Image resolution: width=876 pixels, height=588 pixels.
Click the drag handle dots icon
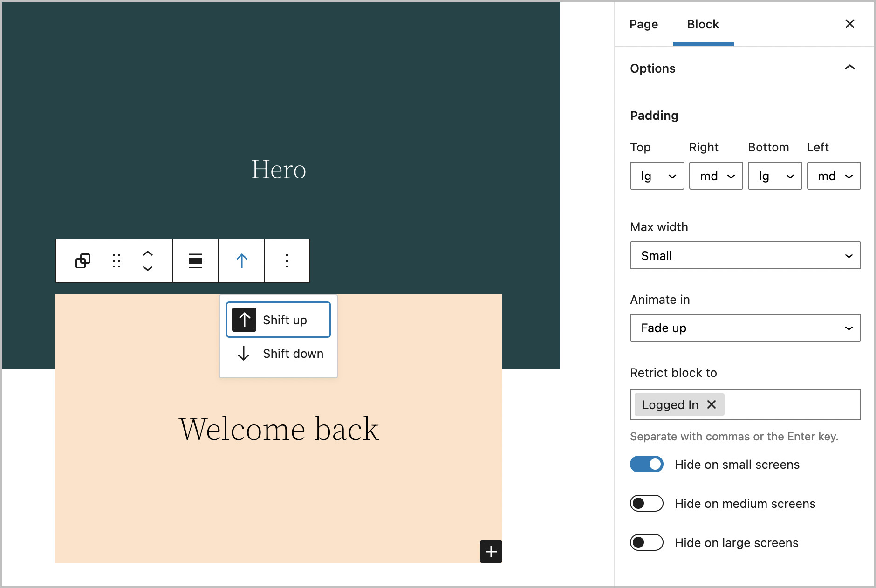(116, 261)
